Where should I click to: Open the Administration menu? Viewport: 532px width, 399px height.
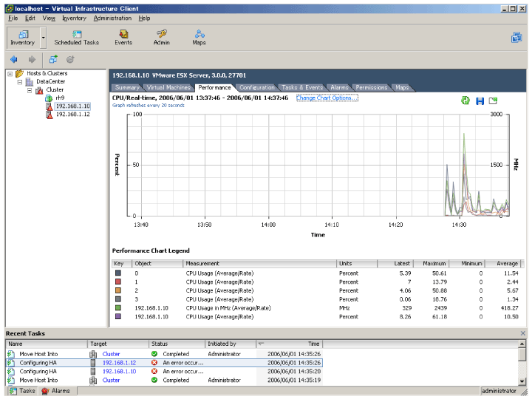click(x=112, y=18)
